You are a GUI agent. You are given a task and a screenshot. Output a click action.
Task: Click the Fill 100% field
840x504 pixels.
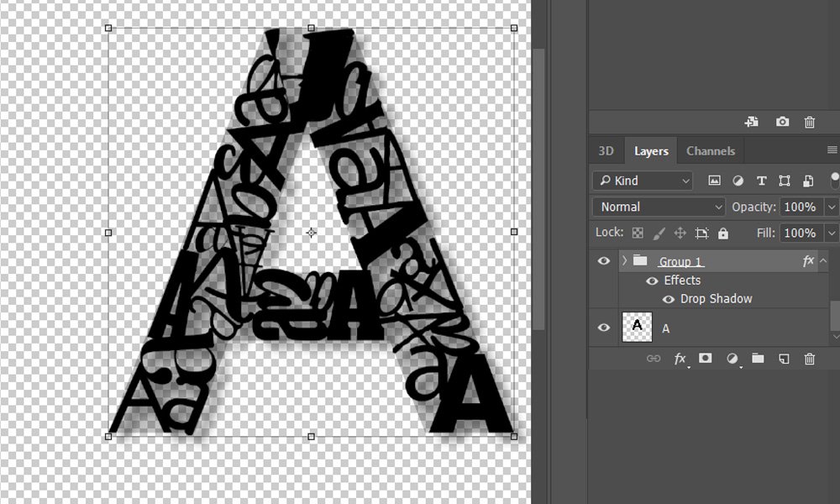(x=800, y=233)
